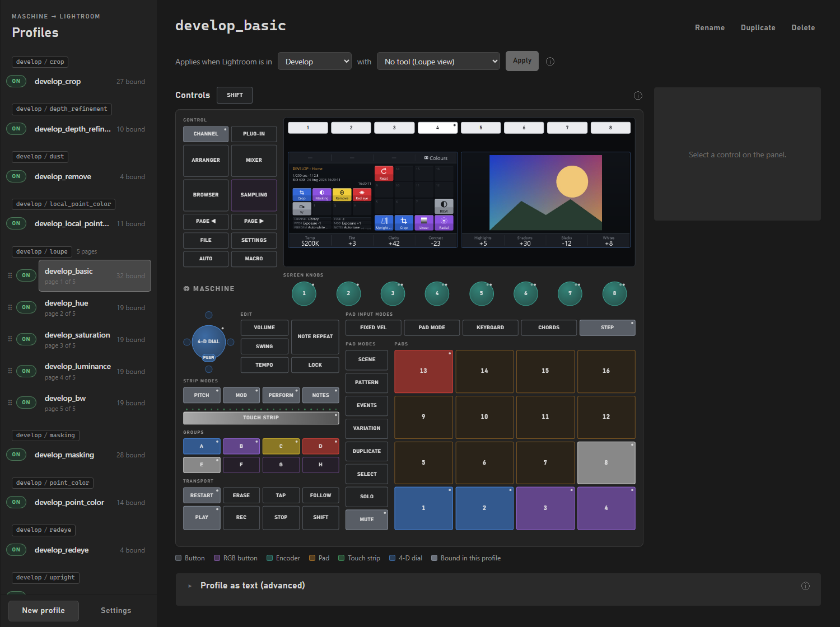Click the Crop tile next to Upright

point(404,223)
